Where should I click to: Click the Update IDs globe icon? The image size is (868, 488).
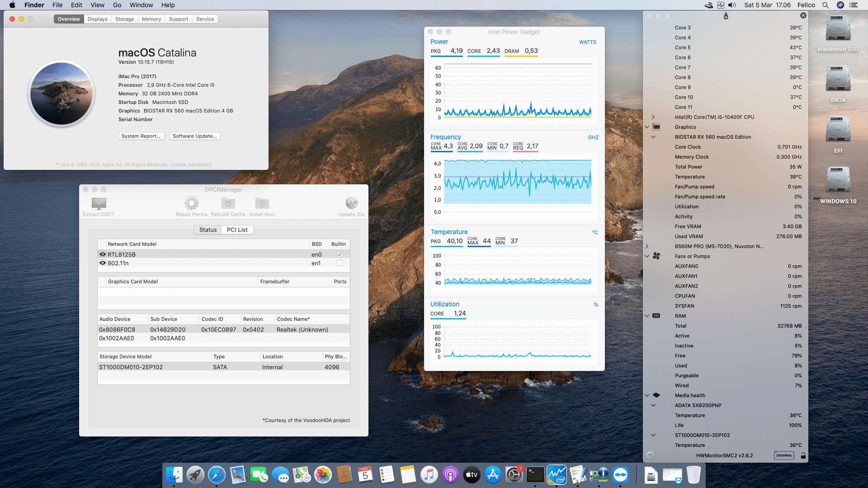point(351,203)
